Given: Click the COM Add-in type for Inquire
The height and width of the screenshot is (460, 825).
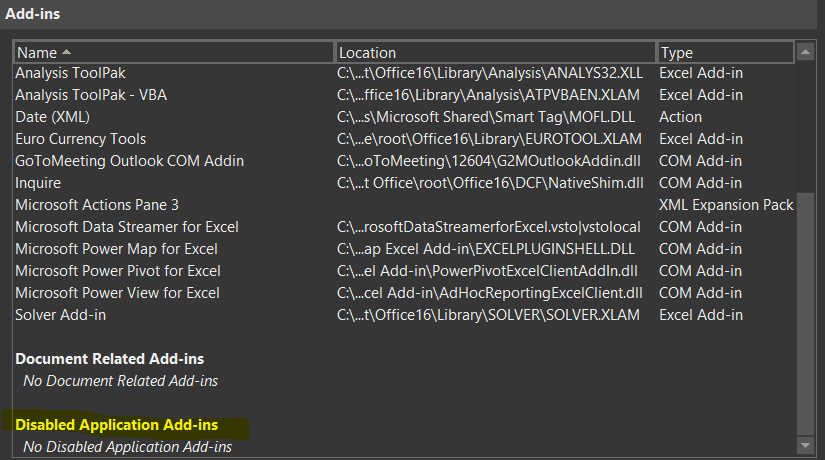Looking at the screenshot, I should tap(700, 183).
